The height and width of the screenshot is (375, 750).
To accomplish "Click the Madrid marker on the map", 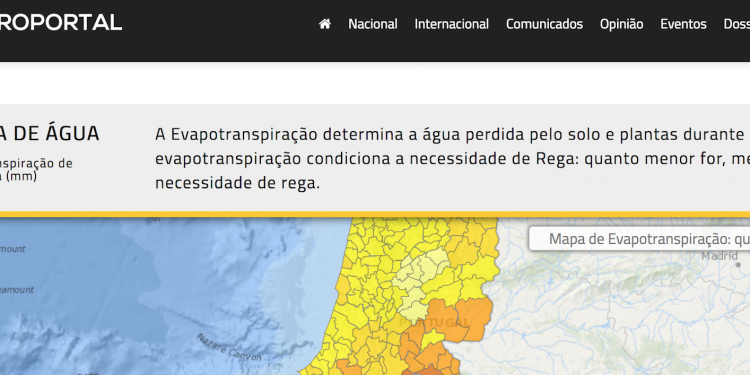I will (738, 265).
